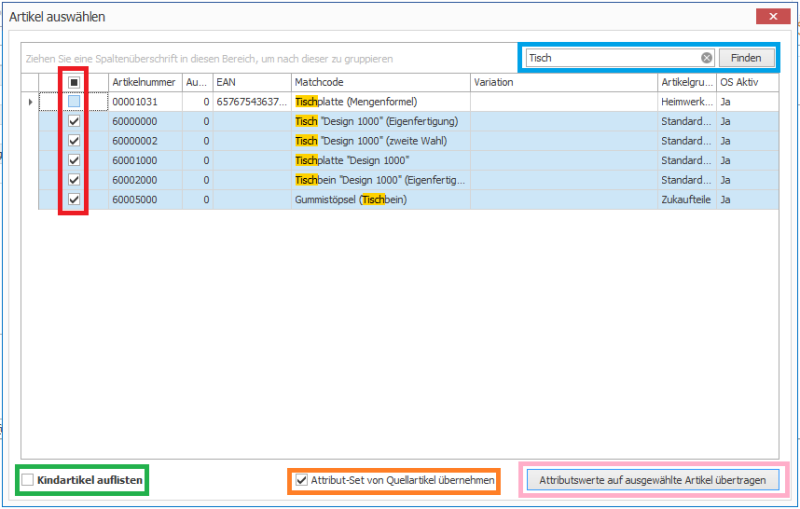Uncheck the box for article 60002000
This screenshot has width=800, height=509.
tap(74, 180)
